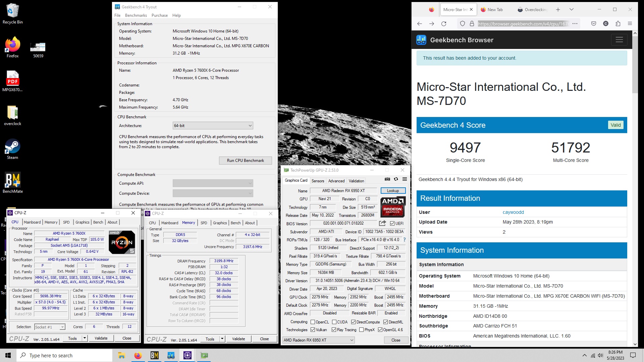Click the Firefox address bar URL

(523, 23)
